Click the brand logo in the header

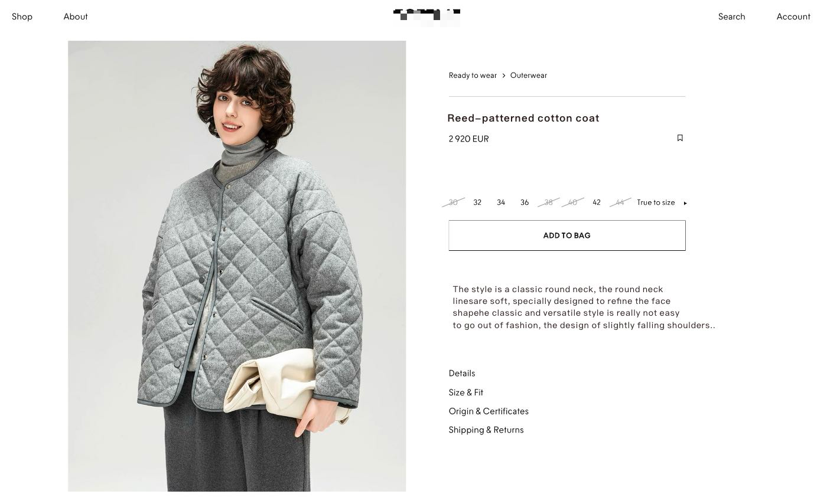point(426,17)
